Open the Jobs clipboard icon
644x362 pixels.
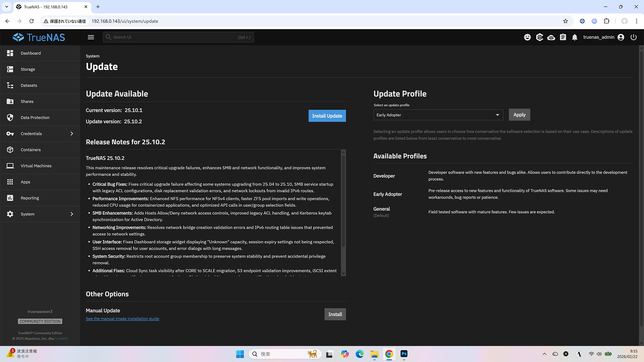click(563, 37)
